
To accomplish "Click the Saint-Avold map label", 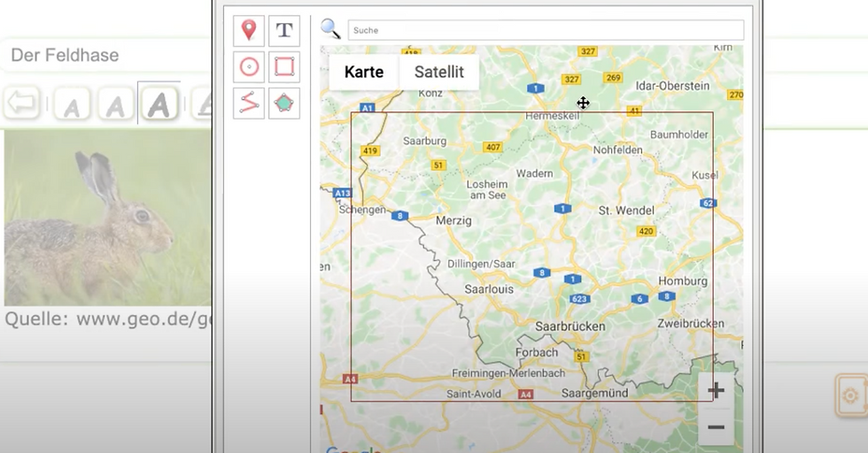I will 473,394.
